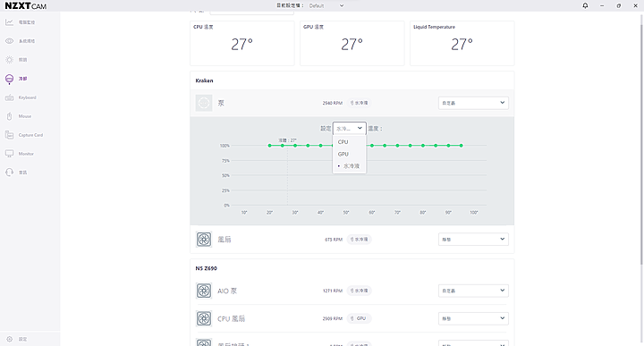Select the curve point at 20°
The height and width of the screenshot is (346, 644).
pyautogui.click(x=269, y=146)
